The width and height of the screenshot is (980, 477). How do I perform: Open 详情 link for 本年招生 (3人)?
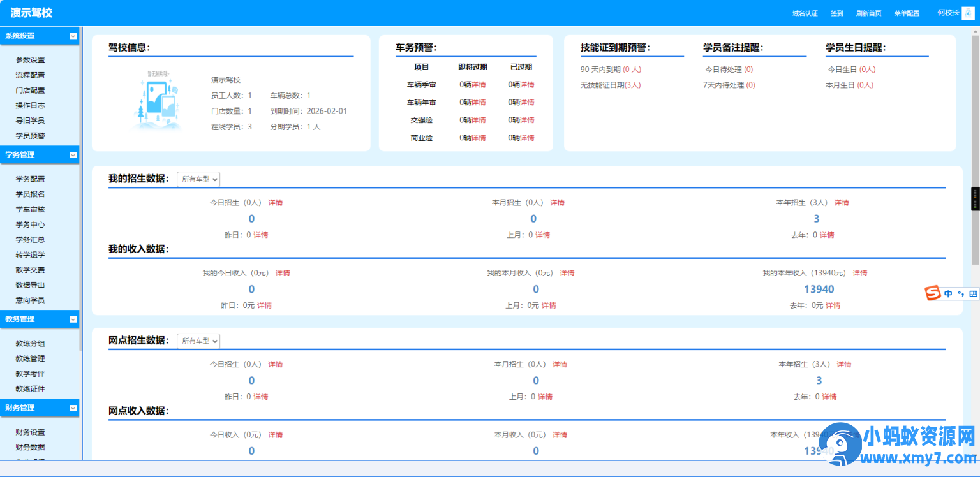point(842,202)
